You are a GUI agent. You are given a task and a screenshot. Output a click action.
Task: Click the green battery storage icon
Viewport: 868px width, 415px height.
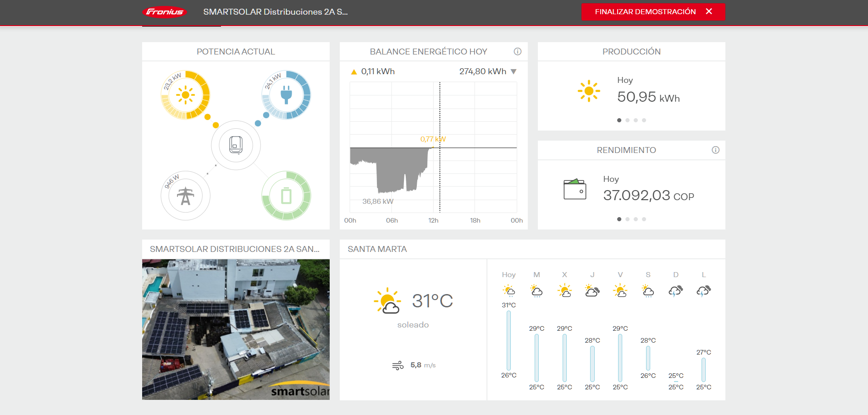(x=286, y=196)
